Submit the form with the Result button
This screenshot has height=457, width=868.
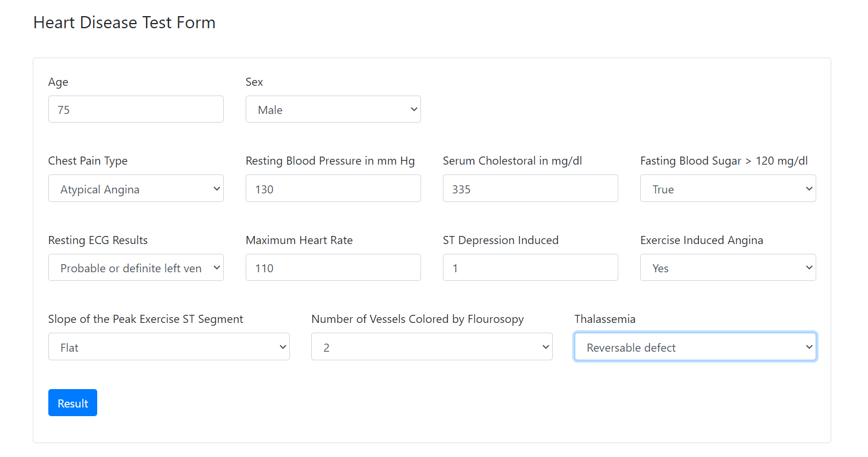point(72,403)
